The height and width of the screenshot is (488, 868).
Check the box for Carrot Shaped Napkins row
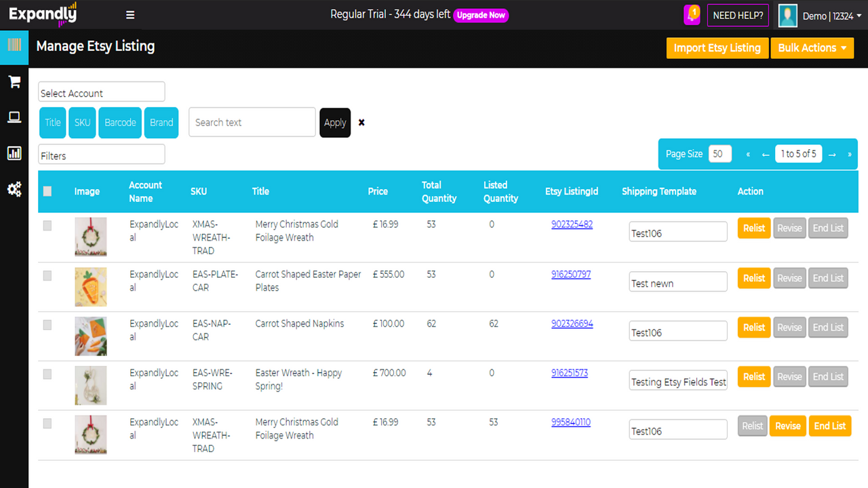coord(47,325)
